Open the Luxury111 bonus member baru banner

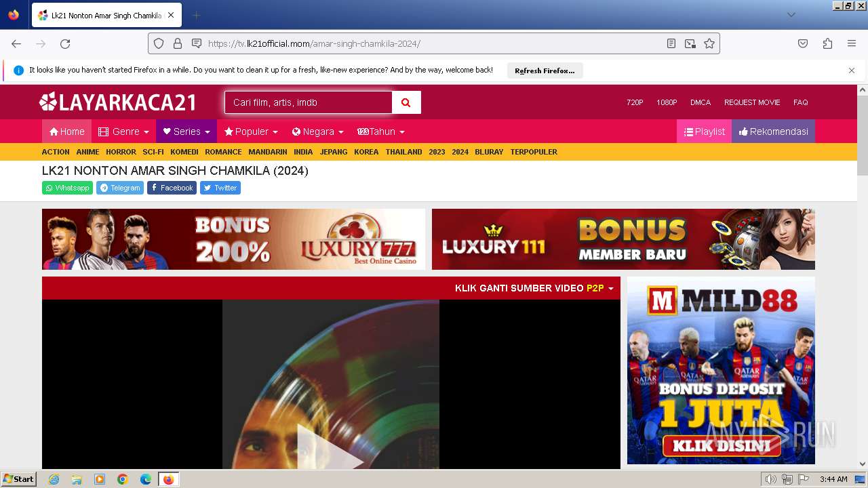pos(623,239)
